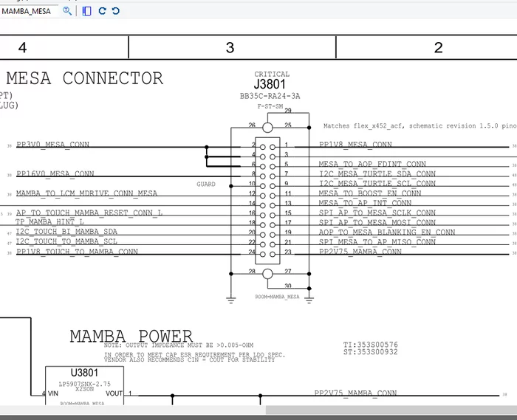Select the ST:353S00932 part number text

pos(370,351)
